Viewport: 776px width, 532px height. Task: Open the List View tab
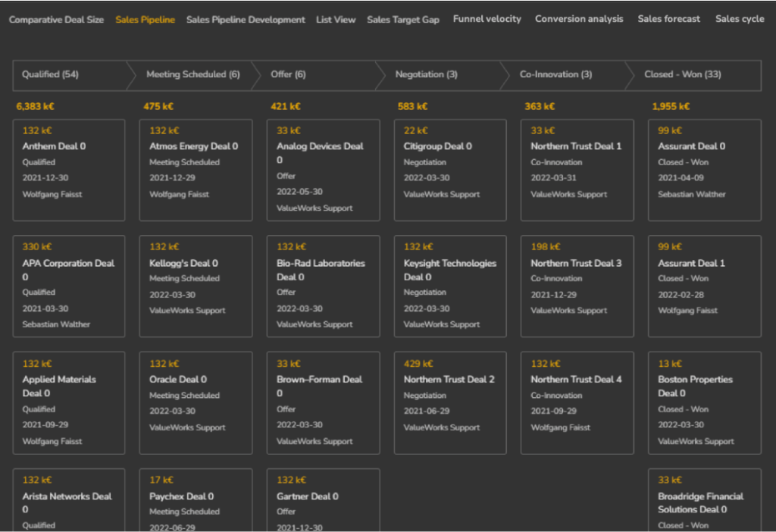(x=336, y=20)
